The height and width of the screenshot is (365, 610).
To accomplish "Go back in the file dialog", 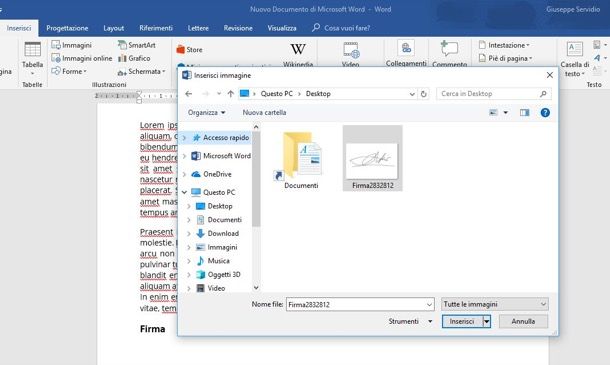I will [x=189, y=94].
